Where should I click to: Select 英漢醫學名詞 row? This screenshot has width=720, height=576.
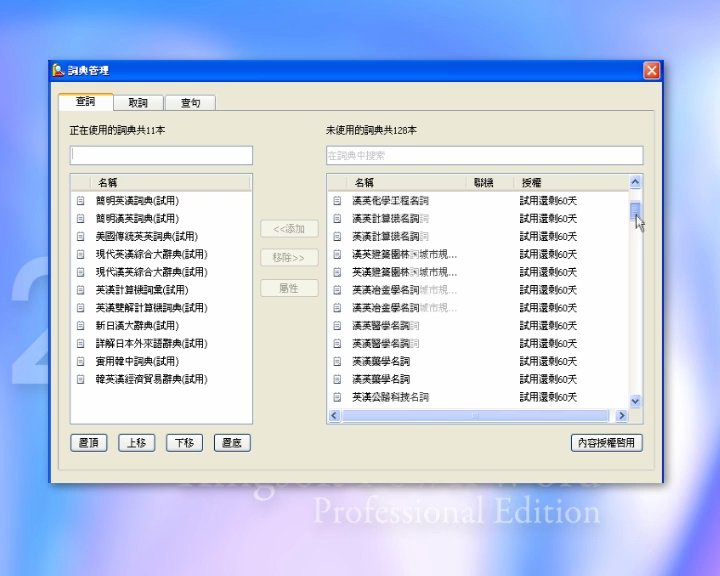(478, 344)
